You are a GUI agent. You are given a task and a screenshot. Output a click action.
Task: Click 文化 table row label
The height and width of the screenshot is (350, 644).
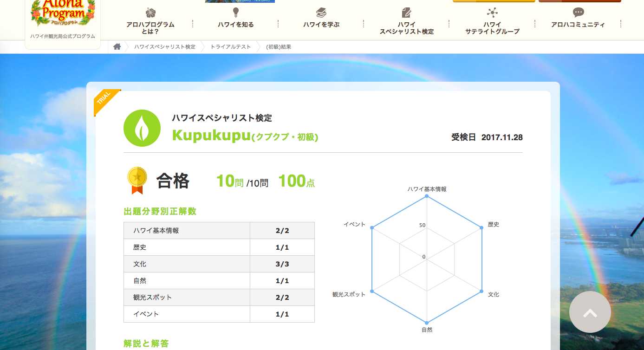[x=140, y=264]
